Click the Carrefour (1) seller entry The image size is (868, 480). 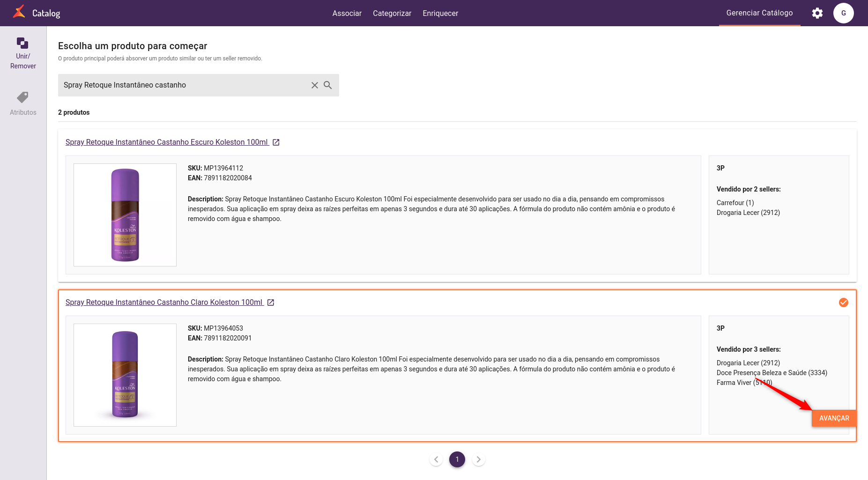click(735, 203)
